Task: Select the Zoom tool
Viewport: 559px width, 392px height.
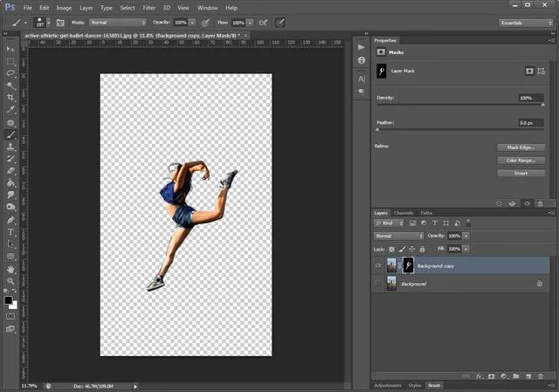Action: pyautogui.click(x=10, y=281)
